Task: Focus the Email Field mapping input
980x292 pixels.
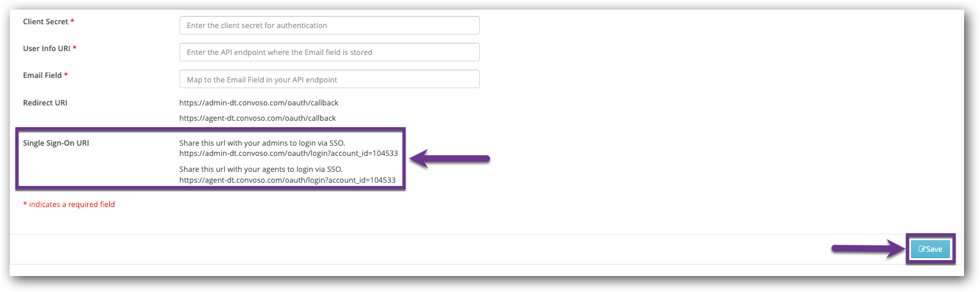Action: point(330,79)
